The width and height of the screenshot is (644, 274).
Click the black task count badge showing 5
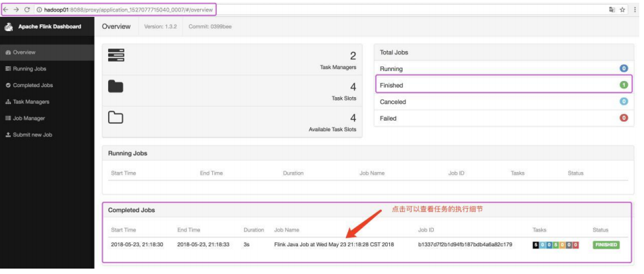click(536, 245)
